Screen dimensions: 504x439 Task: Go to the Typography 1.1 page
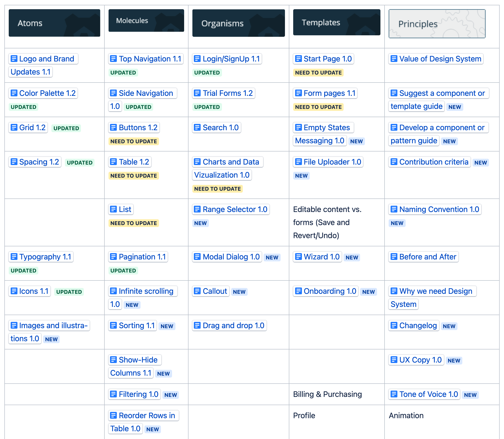[x=45, y=257]
